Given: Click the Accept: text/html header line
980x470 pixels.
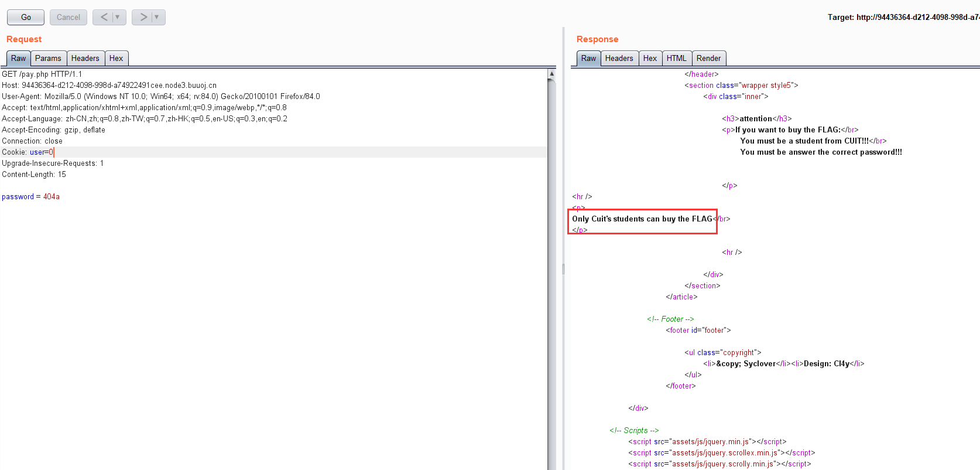Looking at the screenshot, I should click(x=144, y=107).
